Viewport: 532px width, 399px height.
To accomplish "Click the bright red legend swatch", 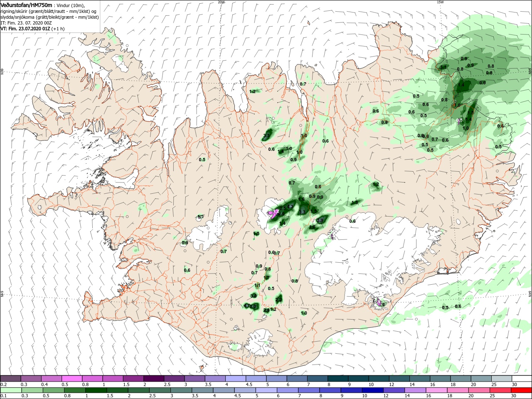I will (x=522, y=390).
